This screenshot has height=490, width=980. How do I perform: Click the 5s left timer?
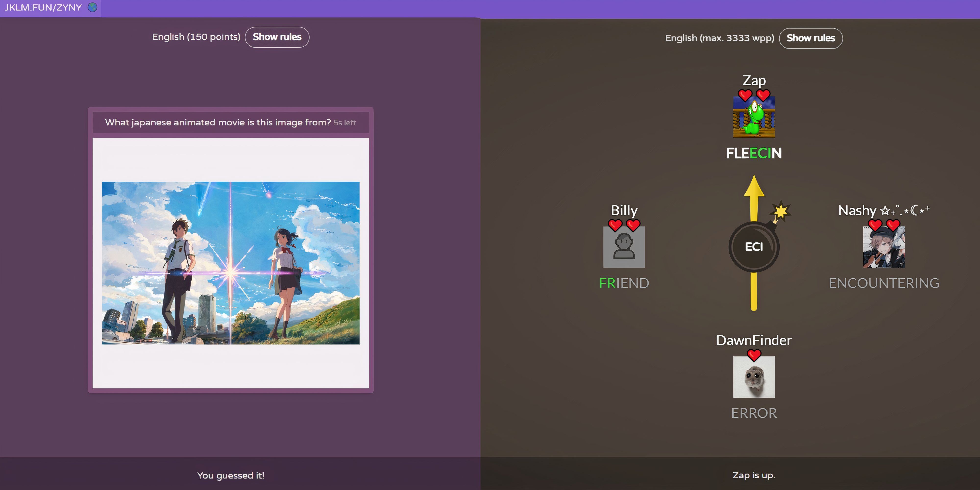[x=345, y=122]
